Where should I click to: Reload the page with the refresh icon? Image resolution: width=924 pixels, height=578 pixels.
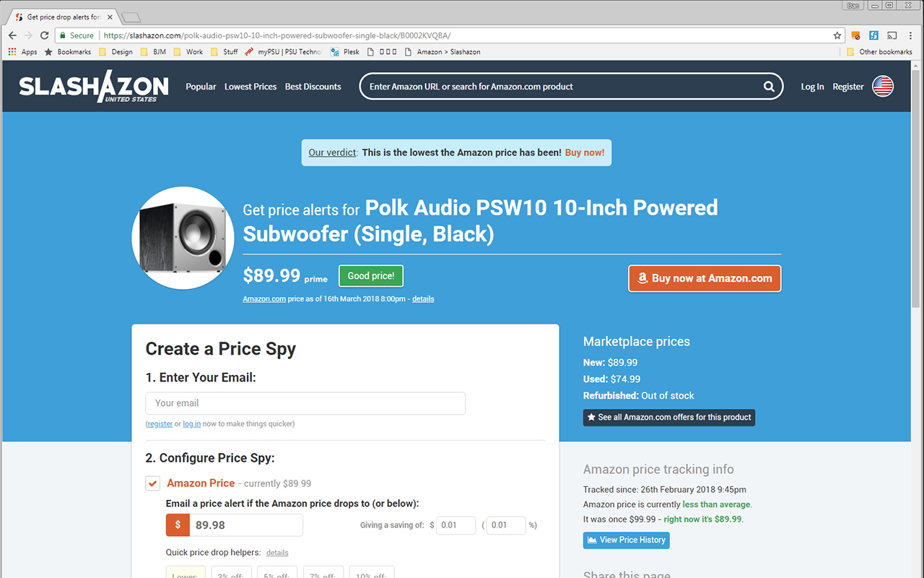[x=45, y=35]
